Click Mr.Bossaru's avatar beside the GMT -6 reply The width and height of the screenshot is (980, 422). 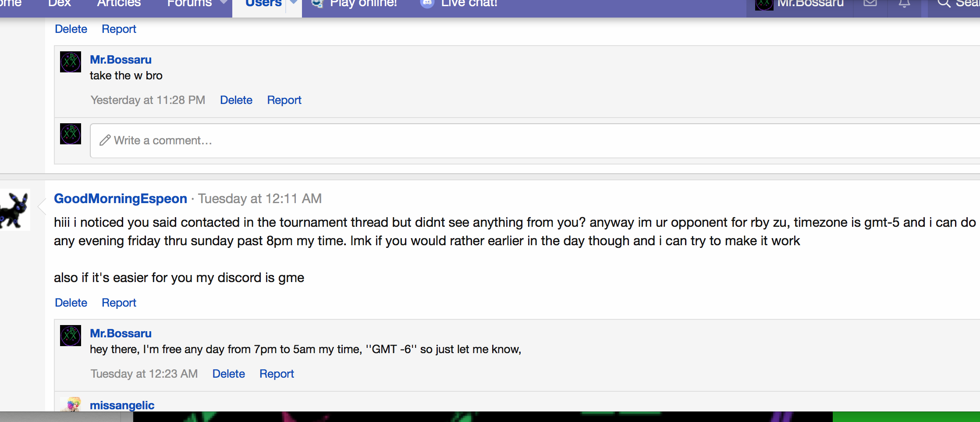click(x=71, y=336)
